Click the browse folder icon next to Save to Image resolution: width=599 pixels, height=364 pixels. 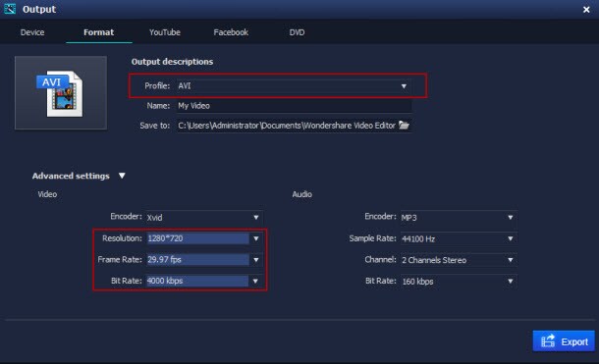[x=404, y=126]
